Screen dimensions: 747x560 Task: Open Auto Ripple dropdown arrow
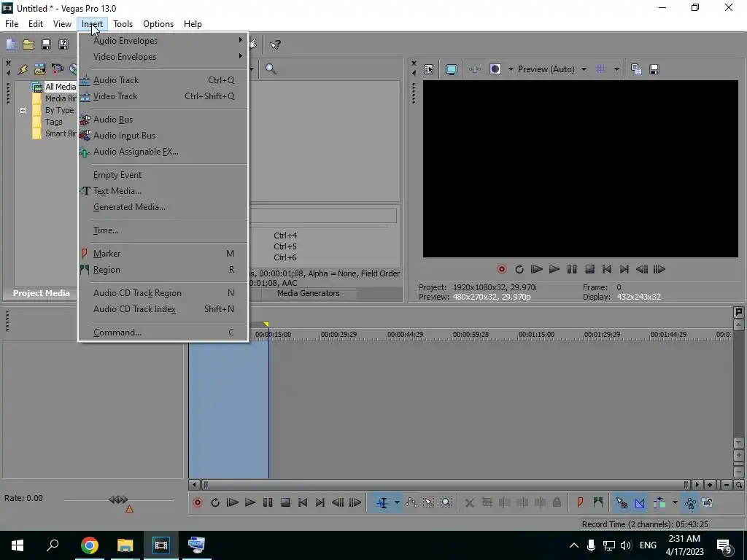(x=675, y=502)
